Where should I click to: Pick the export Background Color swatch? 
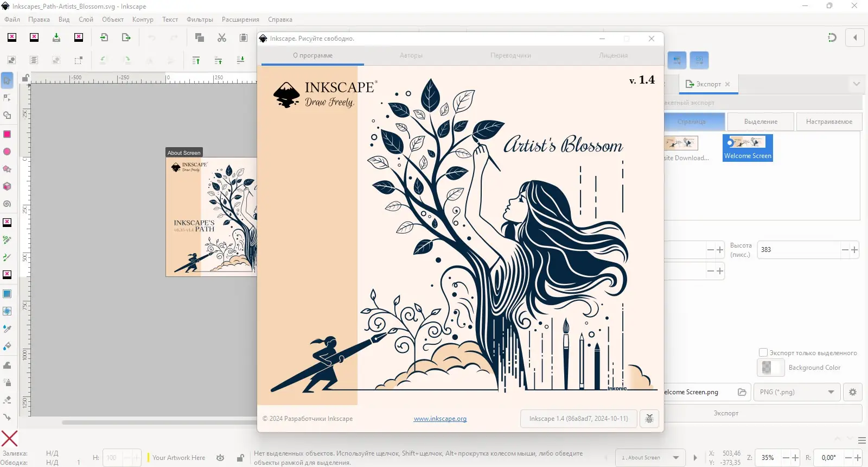[771, 368]
